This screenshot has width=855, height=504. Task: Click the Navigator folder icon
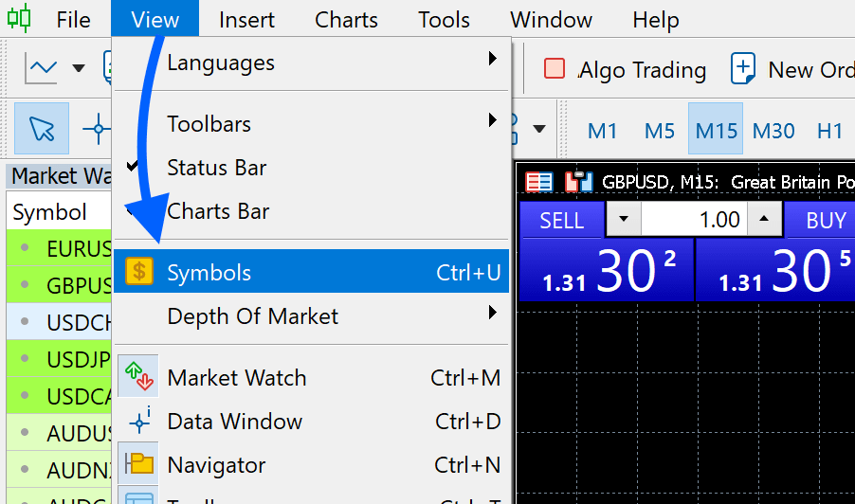[x=138, y=463]
